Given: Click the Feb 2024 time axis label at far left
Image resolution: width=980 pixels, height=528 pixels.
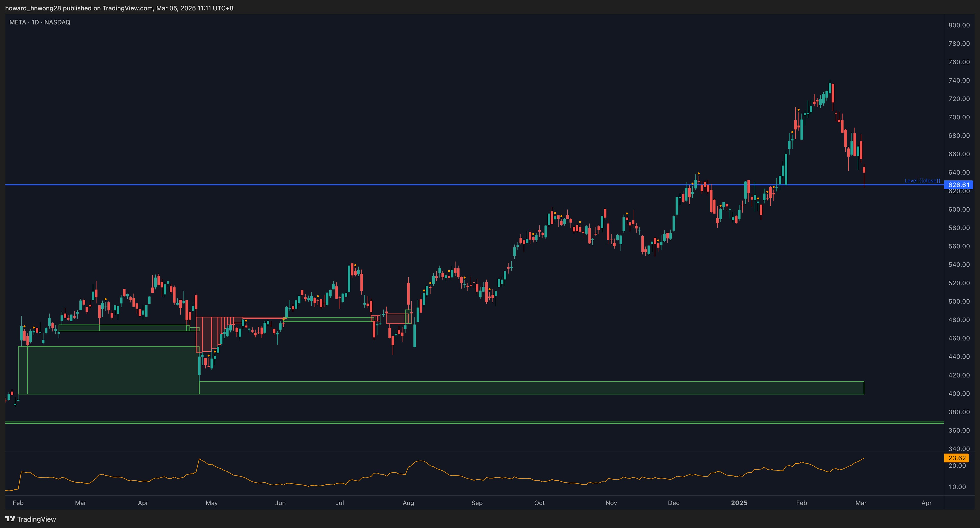Looking at the screenshot, I should [18, 503].
